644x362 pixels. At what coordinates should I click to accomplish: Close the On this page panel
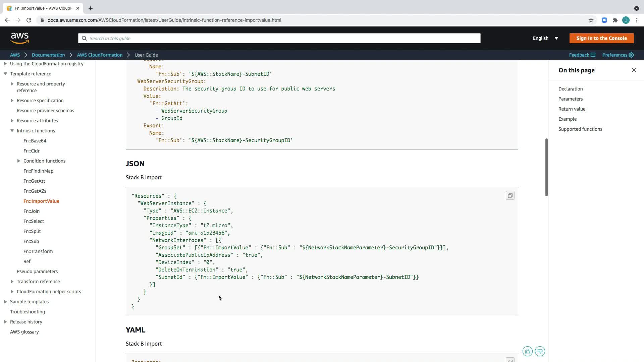click(634, 70)
